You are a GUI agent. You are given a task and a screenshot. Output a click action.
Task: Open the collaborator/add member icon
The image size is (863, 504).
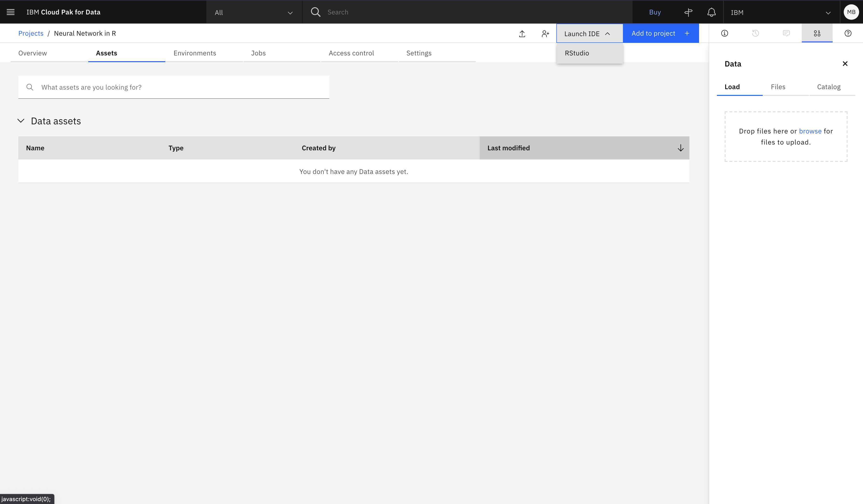pos(546,33)
